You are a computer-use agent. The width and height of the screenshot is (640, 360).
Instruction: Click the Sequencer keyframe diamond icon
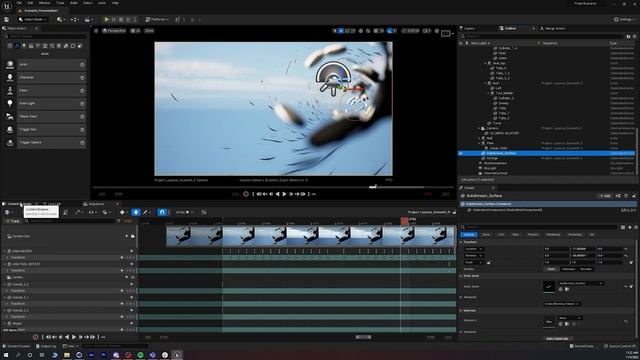point(122,212)
